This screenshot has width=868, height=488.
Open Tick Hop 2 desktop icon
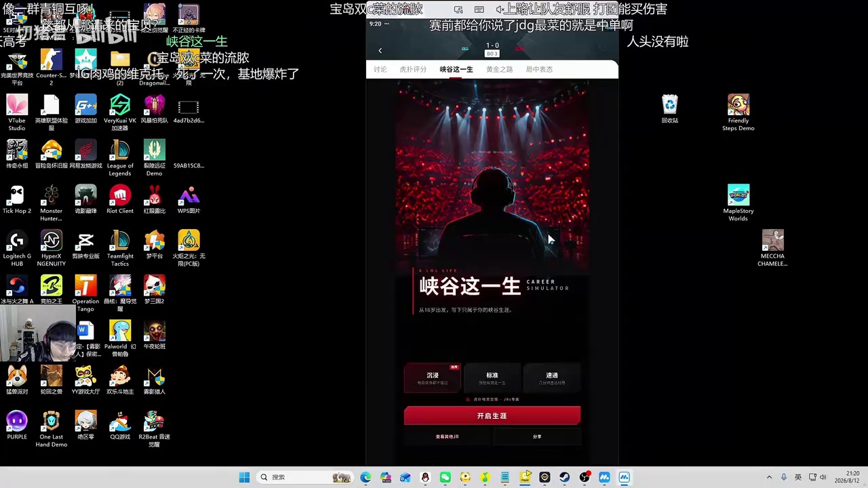[17, 199]
